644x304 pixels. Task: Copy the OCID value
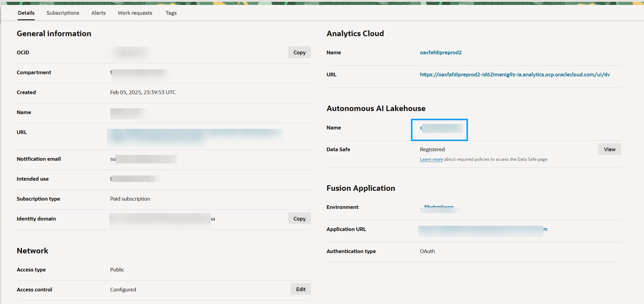pyautogui.click(x=299, y=52)
